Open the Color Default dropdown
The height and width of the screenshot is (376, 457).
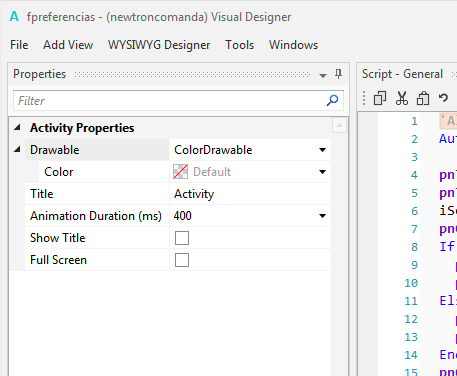pyautogui.click(x=322, y=172)
